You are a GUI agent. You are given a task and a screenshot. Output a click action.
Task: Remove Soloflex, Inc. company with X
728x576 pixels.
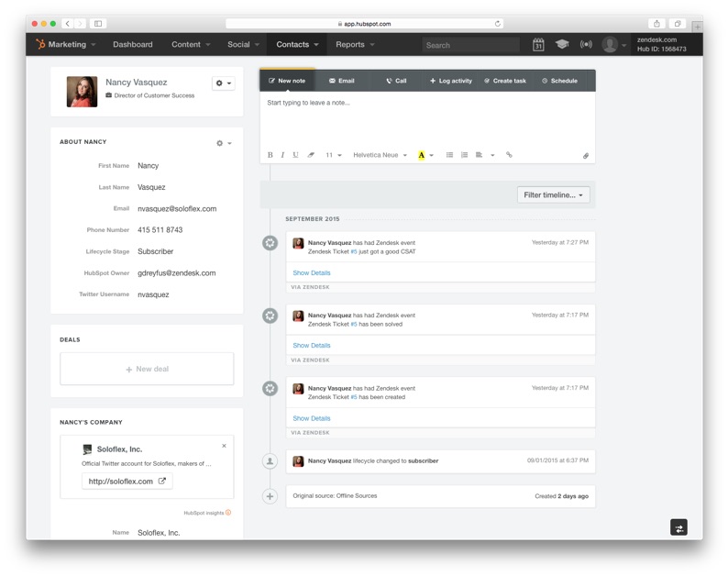(224, 446)
